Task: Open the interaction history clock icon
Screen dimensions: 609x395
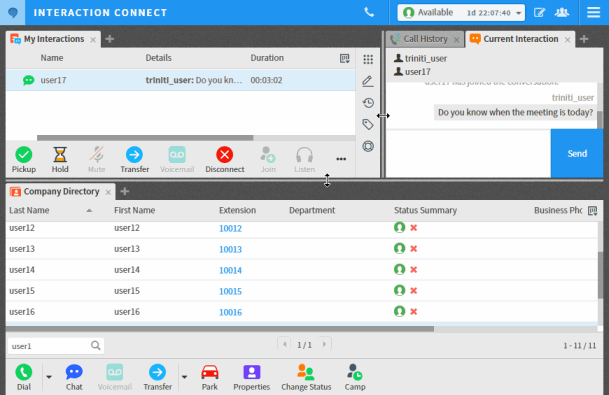Action: click(368, 103)
